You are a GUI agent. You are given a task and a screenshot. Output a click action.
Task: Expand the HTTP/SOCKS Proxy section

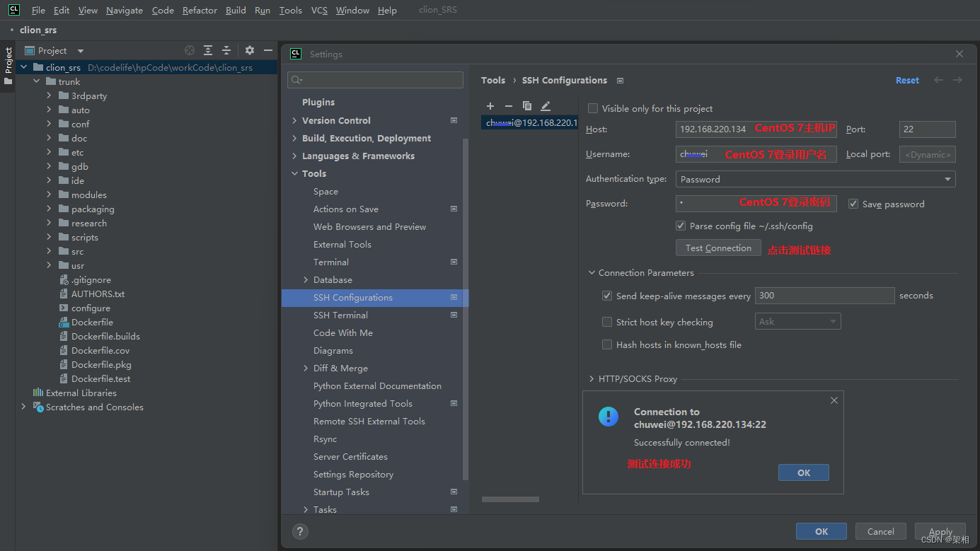592,379
